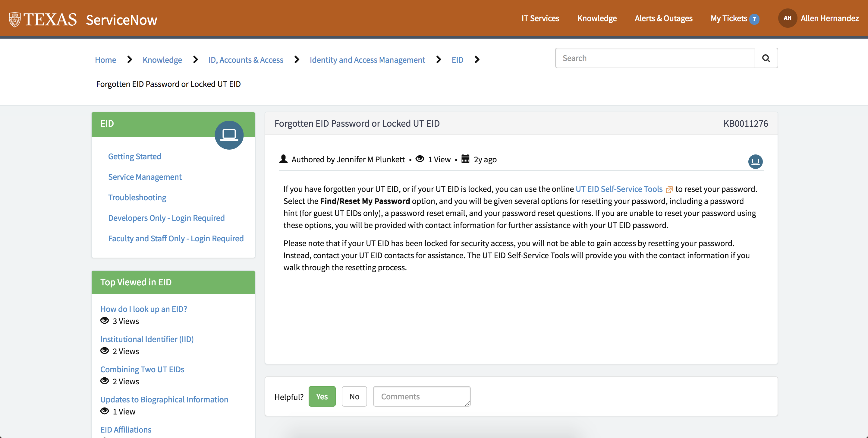Viewport: 868px width, 438px height.
Task: Click the AH user avatar
Action: pos(787,18)
